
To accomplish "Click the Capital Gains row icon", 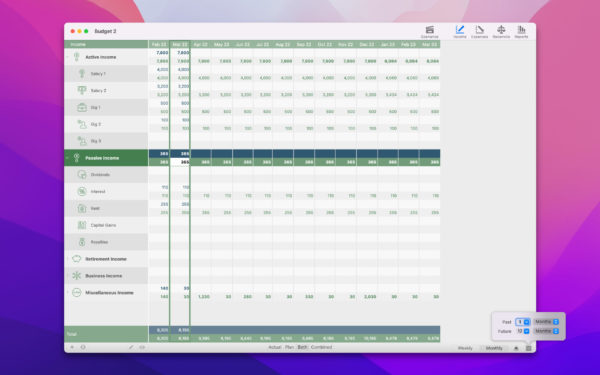I will coord(82,225).
